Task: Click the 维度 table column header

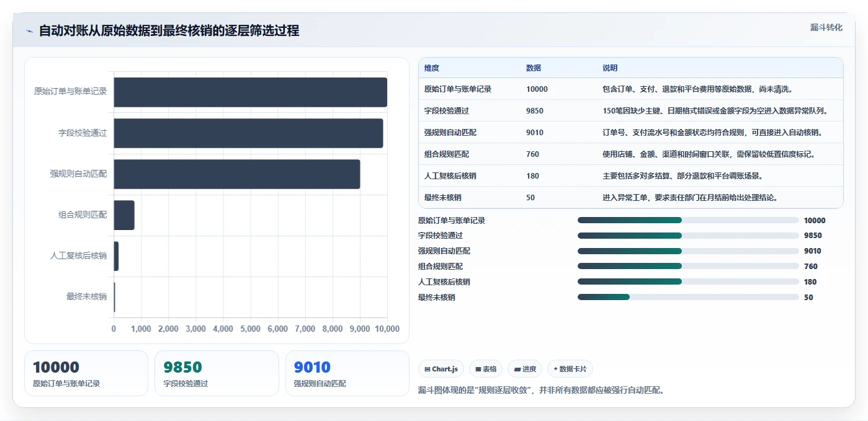Action: coord(432,68)
